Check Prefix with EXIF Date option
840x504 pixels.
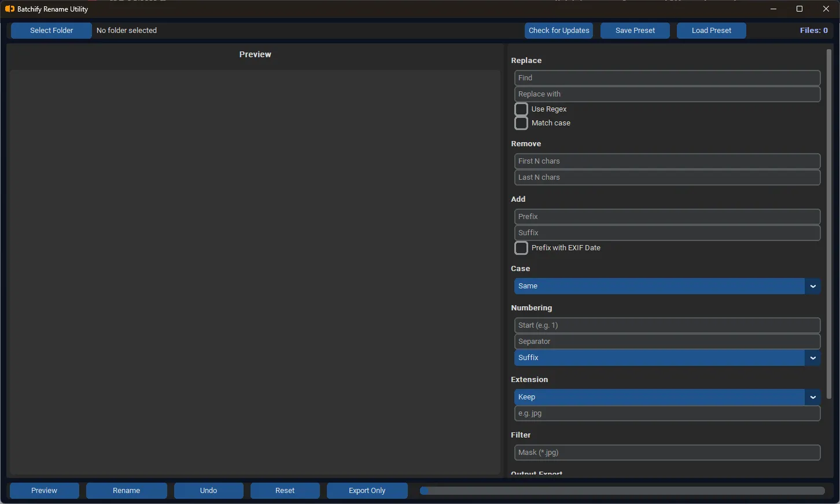[521, 248]
